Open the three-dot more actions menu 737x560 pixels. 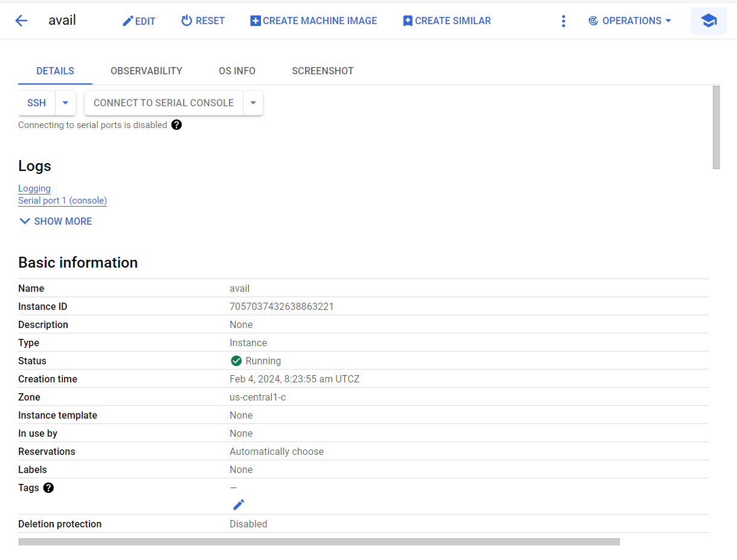coord(564,21)
